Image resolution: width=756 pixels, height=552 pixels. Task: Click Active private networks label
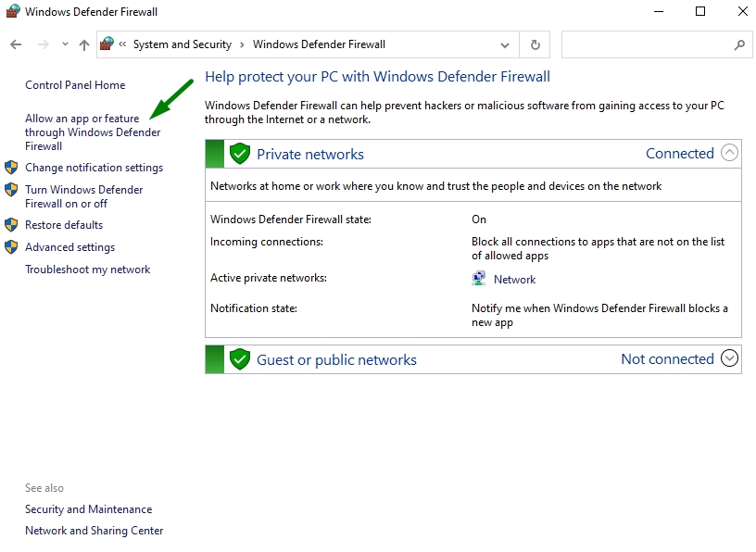click(x=269, y=278)
